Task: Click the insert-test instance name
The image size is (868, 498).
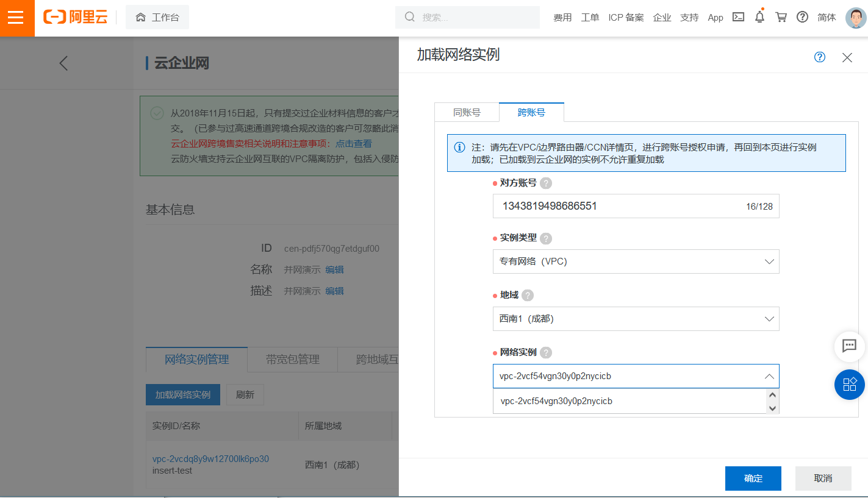Action: pyautogui.click(x=172, y=471)
